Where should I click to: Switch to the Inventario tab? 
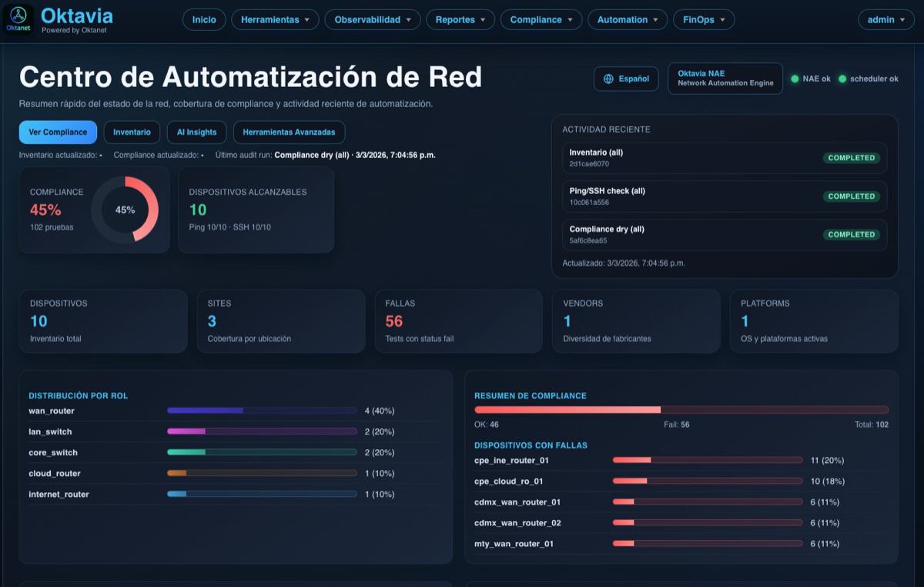coord(132,132)
